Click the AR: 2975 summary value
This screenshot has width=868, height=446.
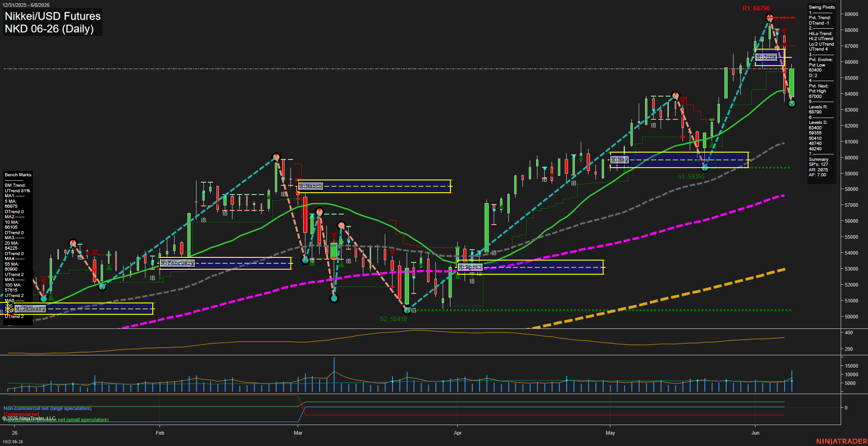[818, 170]
